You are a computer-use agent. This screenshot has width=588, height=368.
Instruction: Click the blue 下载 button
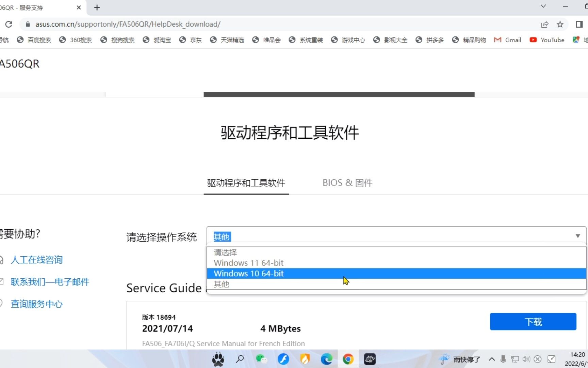pos(533,322)
